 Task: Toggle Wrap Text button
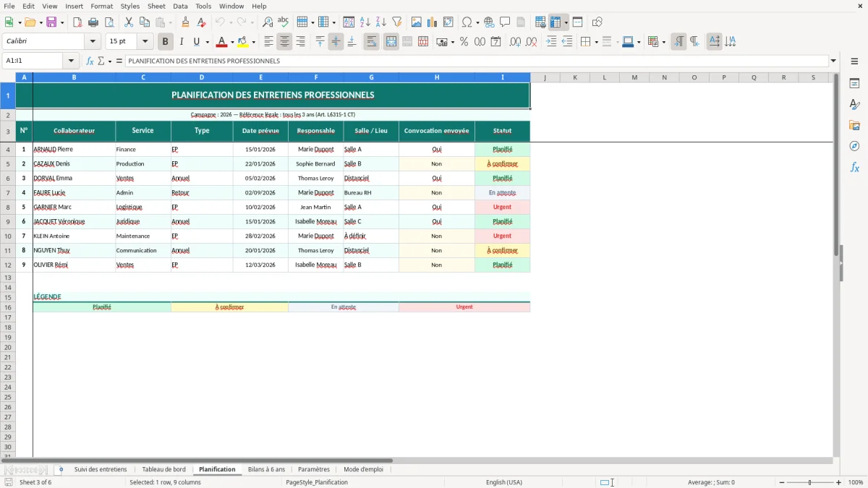point(371,42)
